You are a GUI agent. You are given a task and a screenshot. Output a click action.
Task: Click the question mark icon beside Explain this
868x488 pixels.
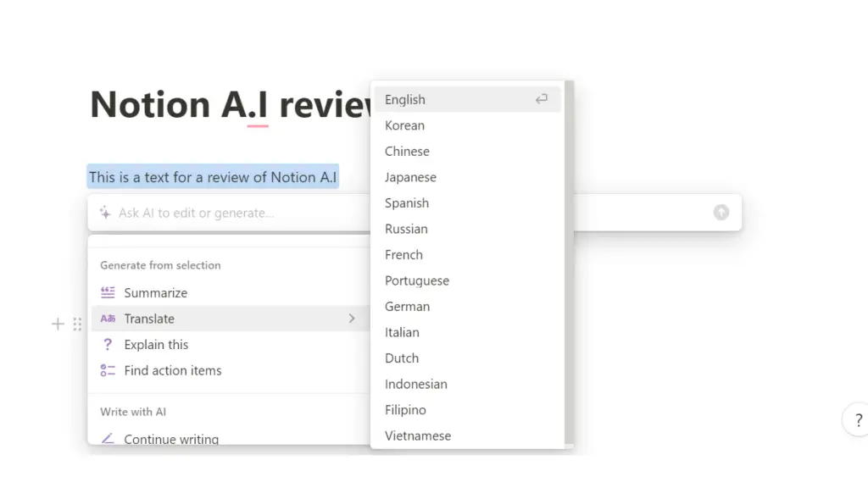108,344
